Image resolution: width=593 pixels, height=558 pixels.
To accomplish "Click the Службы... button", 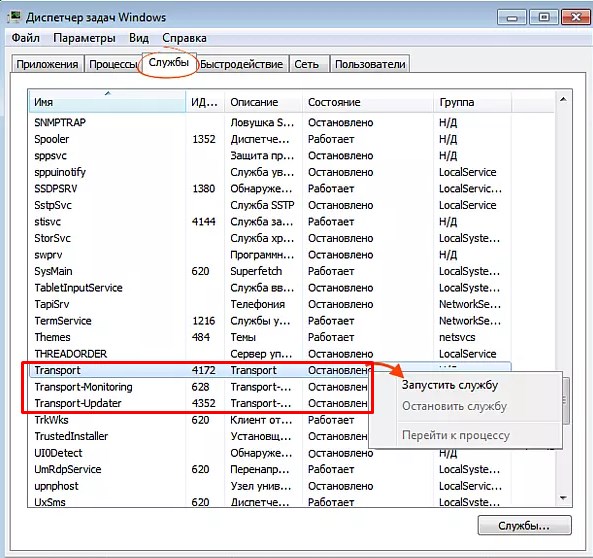I will [525, 525].
